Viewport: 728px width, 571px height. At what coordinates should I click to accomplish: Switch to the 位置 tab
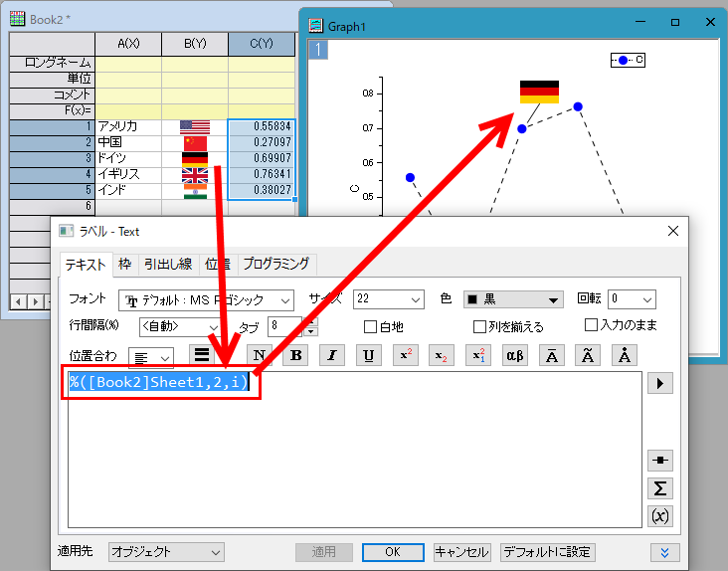pyautogui.click(x=218, y=265)
